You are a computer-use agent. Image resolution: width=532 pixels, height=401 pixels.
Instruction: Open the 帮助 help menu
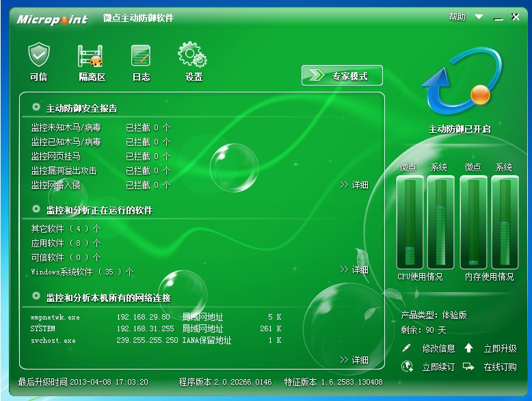click(x=457, y=16)
